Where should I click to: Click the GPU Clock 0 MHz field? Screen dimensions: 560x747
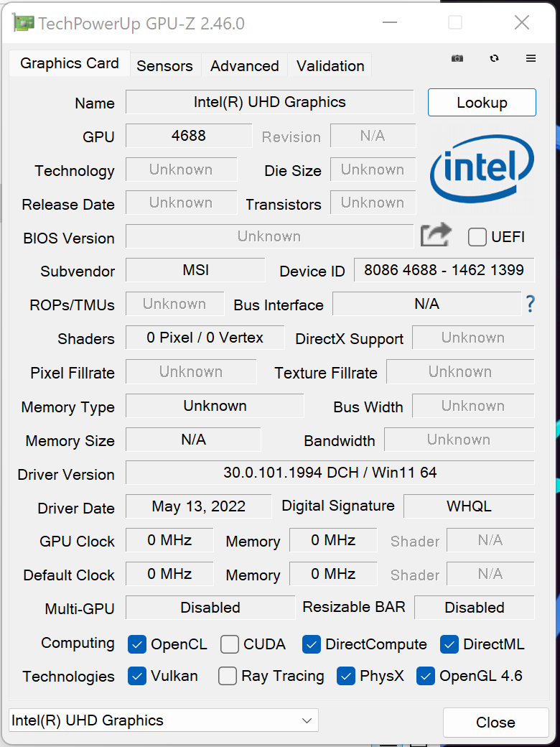click(169, 539)
